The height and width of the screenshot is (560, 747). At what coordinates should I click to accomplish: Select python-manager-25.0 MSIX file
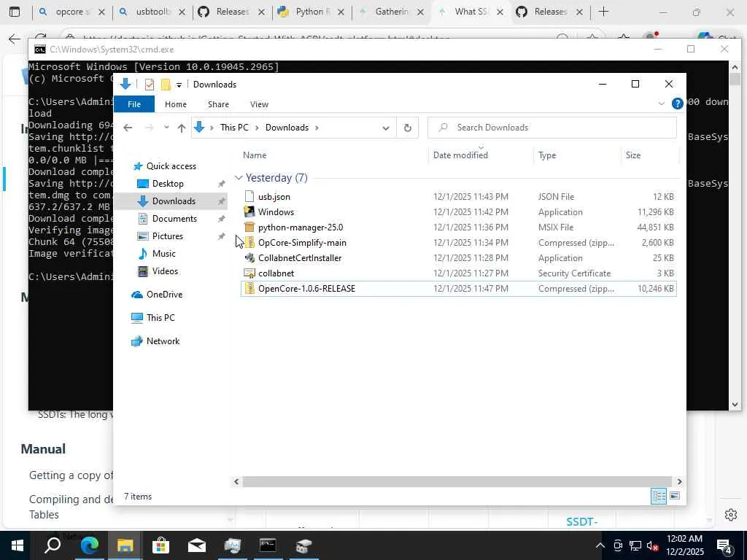click(300, 227)
